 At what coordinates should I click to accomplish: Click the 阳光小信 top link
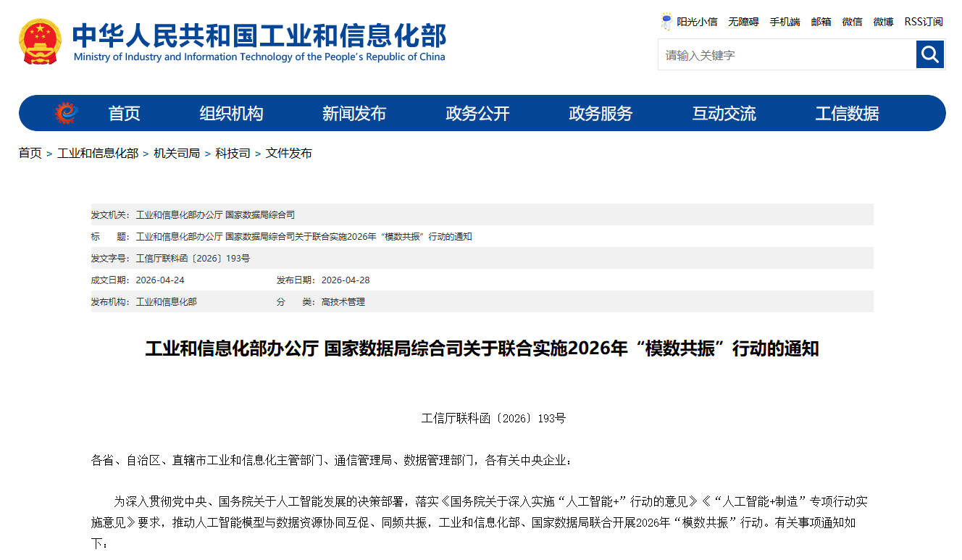[x=697, y=22]
